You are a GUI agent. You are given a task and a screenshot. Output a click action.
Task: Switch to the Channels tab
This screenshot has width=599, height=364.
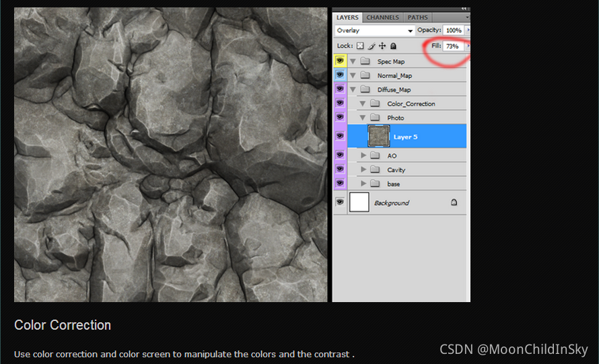point(382,17)
